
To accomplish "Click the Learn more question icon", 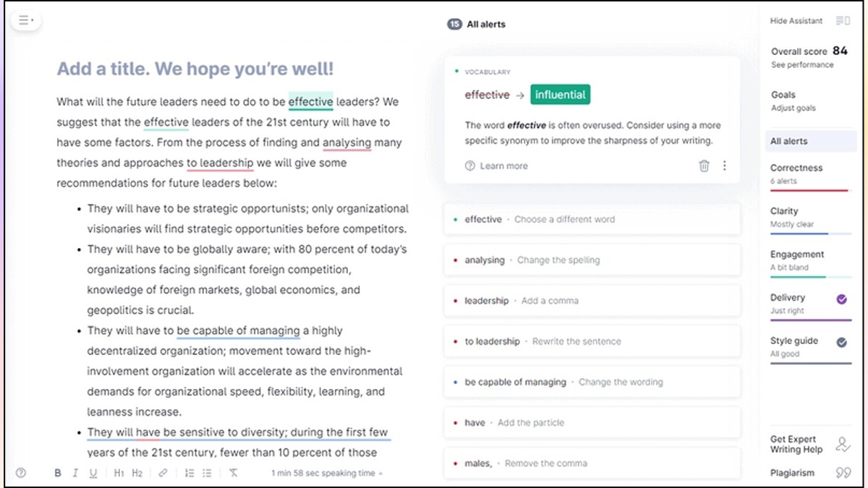I will pos(470,166).
